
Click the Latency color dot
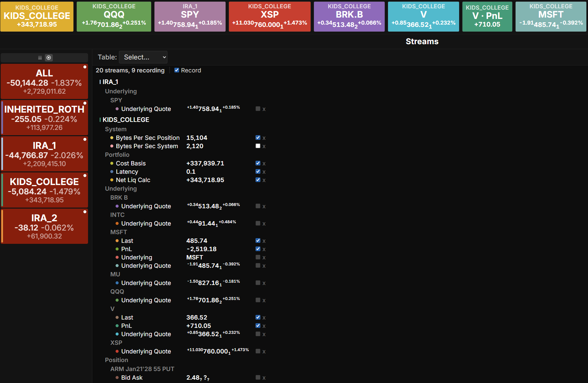(x=112, y=172)
